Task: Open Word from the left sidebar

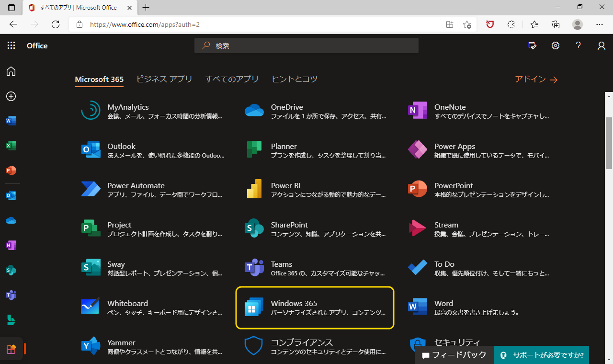Action: tap(11, 121)
